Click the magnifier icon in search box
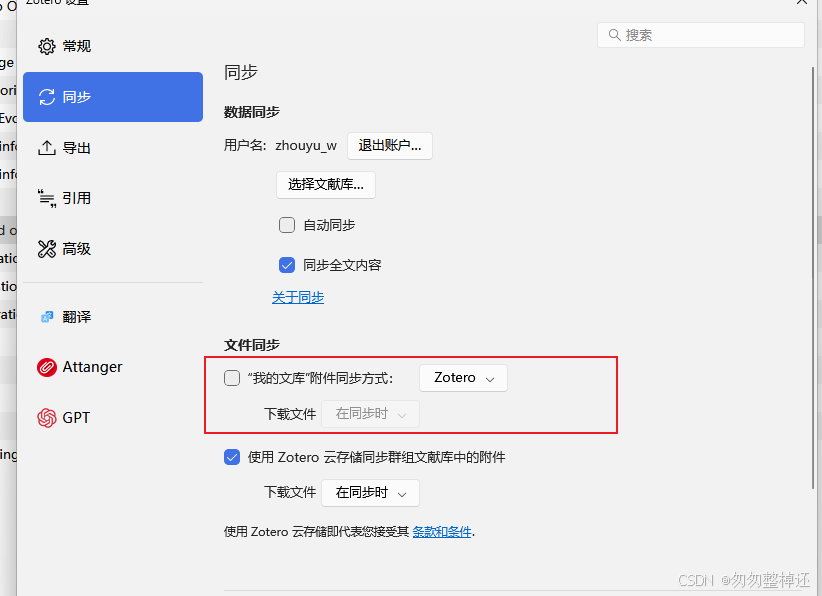822x596 pixels. 614,35
